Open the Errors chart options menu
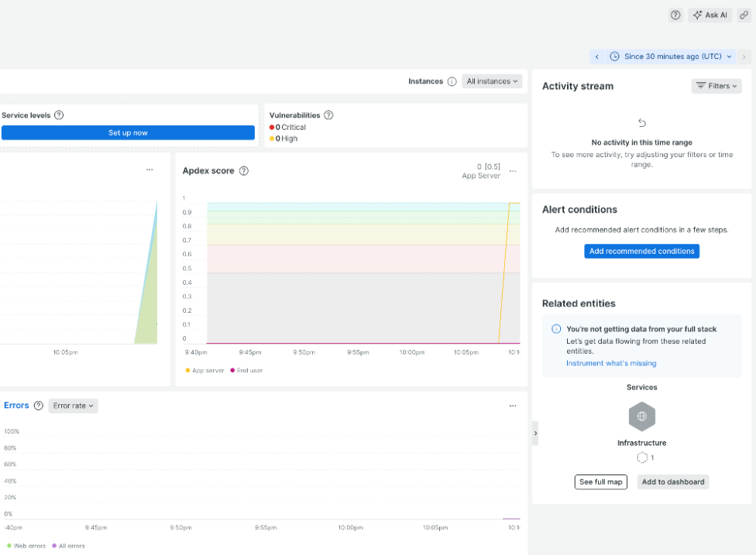756x555 pixels. coord(513,405)
